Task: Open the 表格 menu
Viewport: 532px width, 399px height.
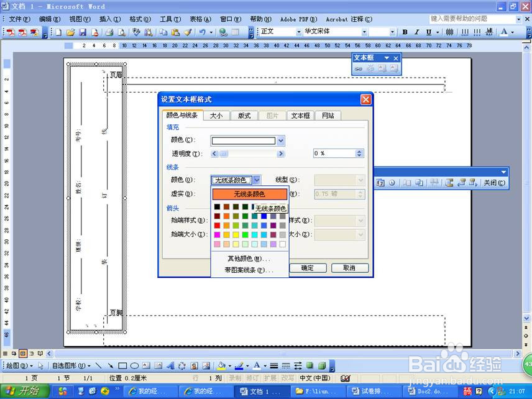Action: click(x=200, y=19)
